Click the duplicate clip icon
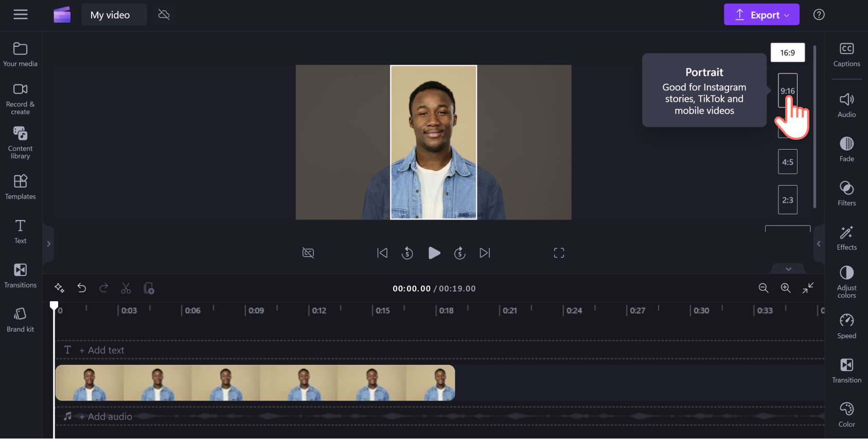Image resolution: width=868 pixels, height=439 pixels. tap(149, 288)
